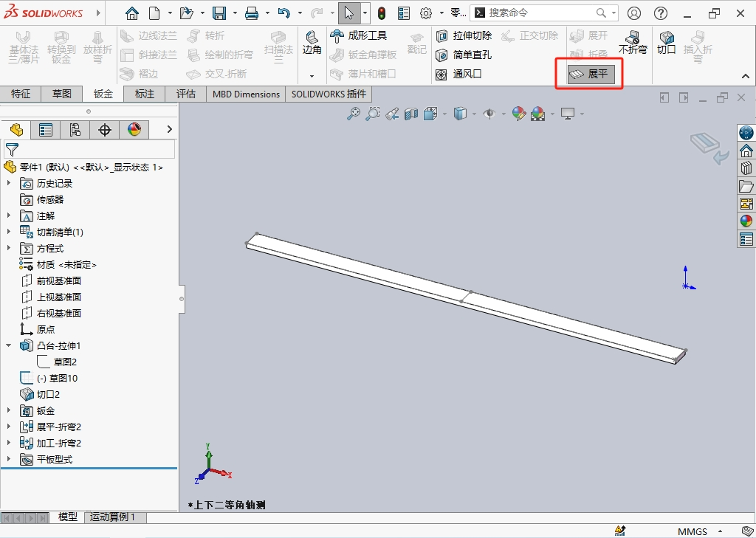Open the 边角 corner dropdown arrow
Screen dimensions: 756x538
click(x=312, y=75)
